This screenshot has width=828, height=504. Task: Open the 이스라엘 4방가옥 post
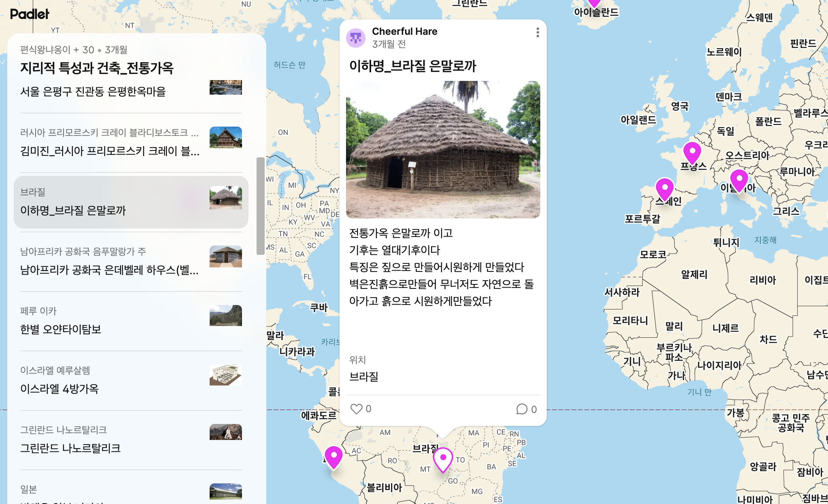pyautogui.click(x=59, y=388)
